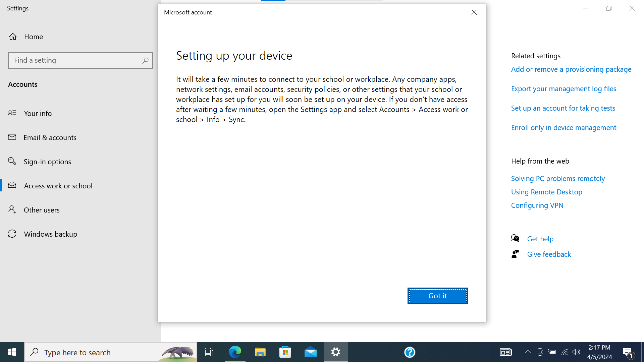Open Configuring VPN help link
Screen dimensions: 644x362
coord(537,205)
